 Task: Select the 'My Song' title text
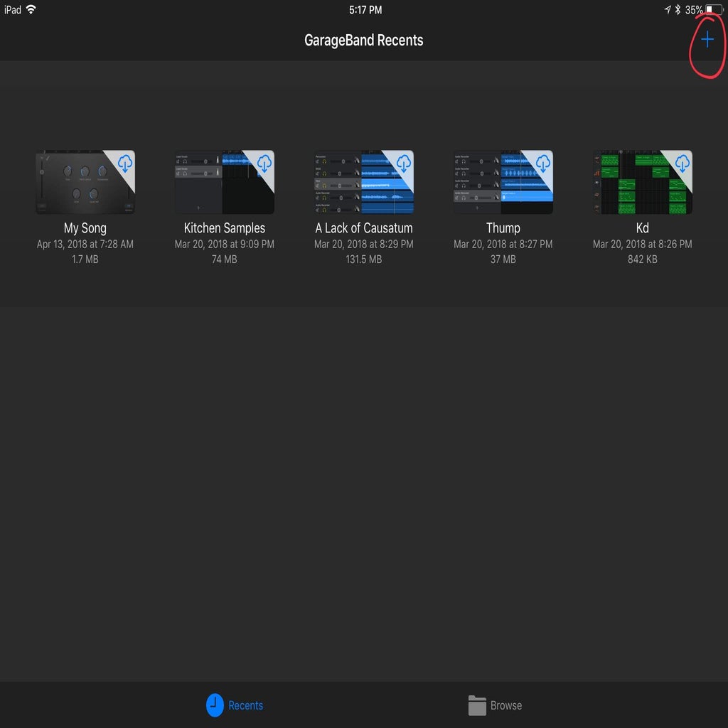point(85,228)
